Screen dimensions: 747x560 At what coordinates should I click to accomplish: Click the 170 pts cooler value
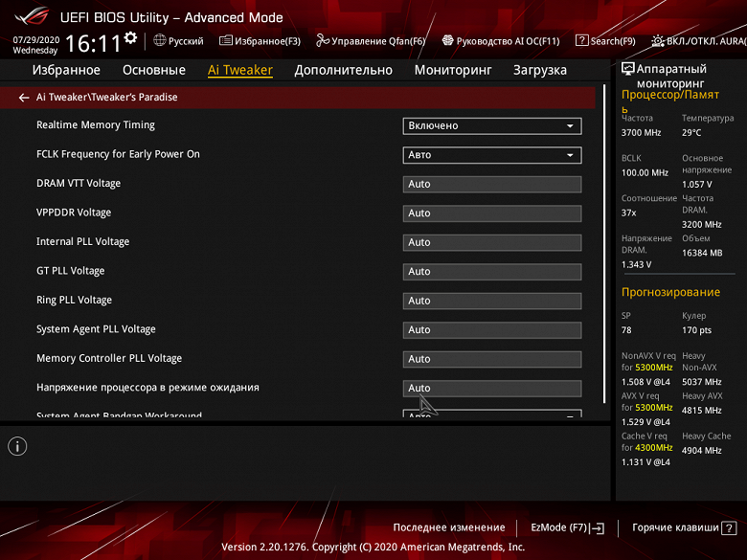(x=696, y=330)
